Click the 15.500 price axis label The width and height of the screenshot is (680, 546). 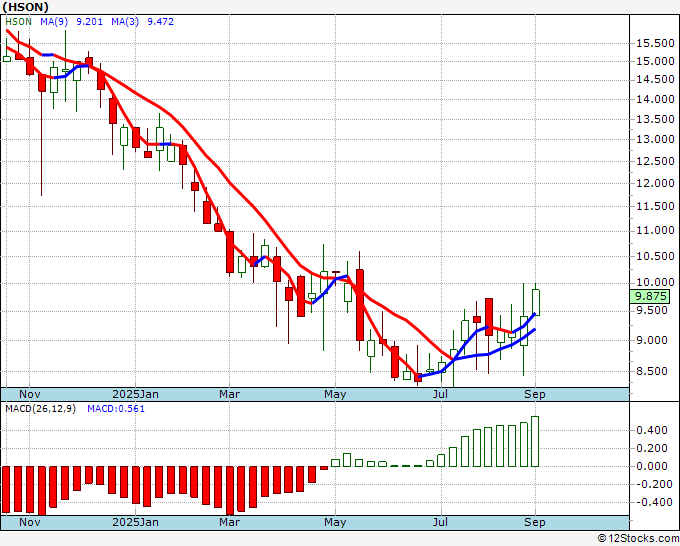655,43
